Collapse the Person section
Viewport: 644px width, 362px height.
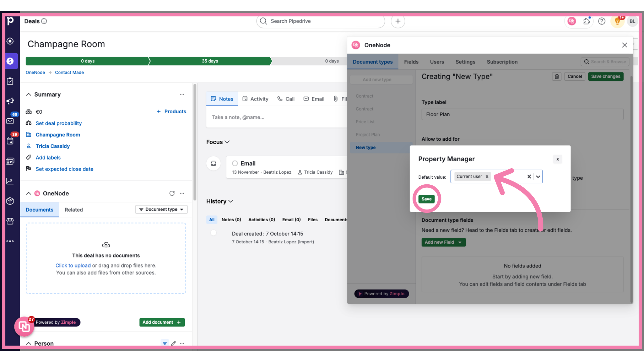[x=29, y=343]
